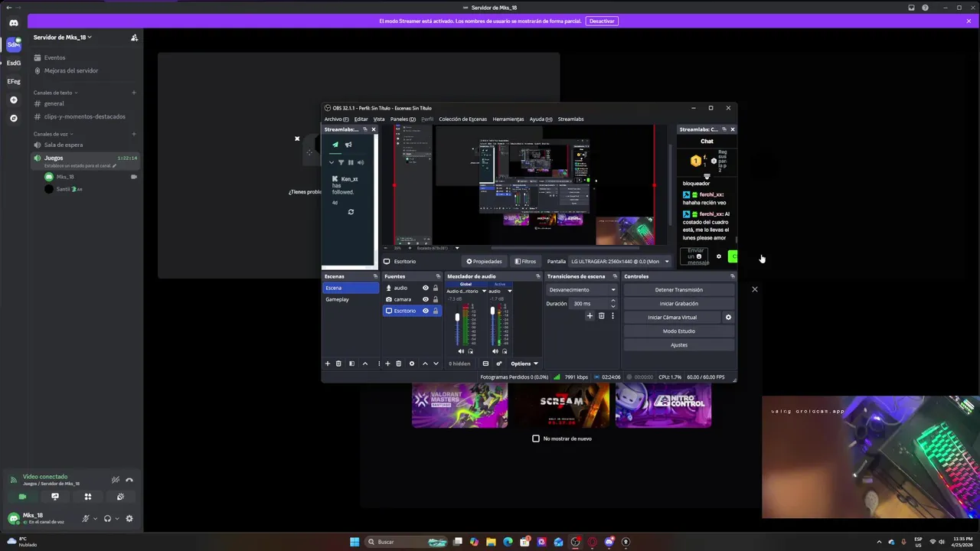Open virtual camera settings gear
This screenshot has height=551, width=980.
tap(728, 318)
